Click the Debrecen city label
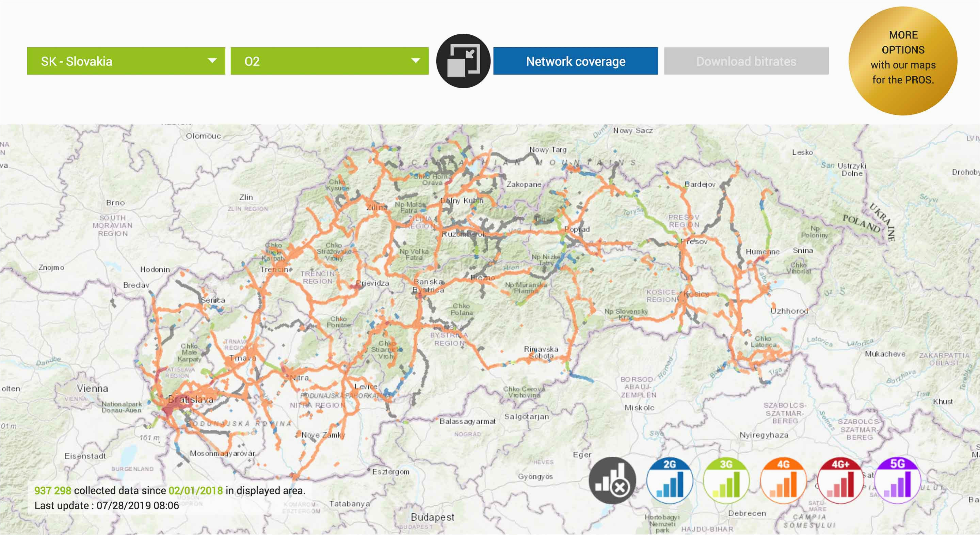980x535 pixels. coord(747,513)
